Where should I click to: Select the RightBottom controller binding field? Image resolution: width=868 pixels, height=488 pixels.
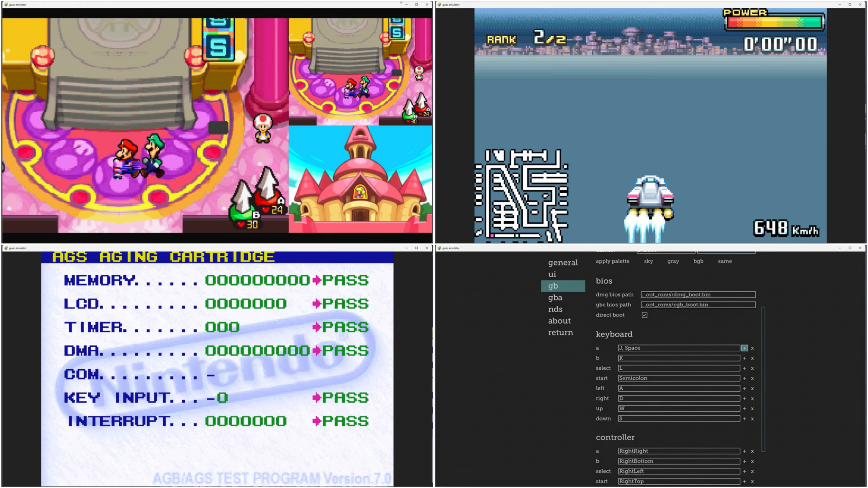pos(679,461)
